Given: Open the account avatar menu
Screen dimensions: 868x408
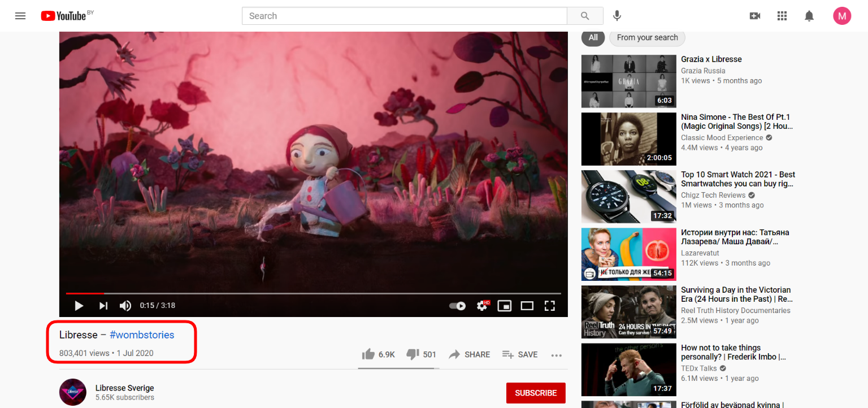Looking at the screenshot, I should (842, 16).
